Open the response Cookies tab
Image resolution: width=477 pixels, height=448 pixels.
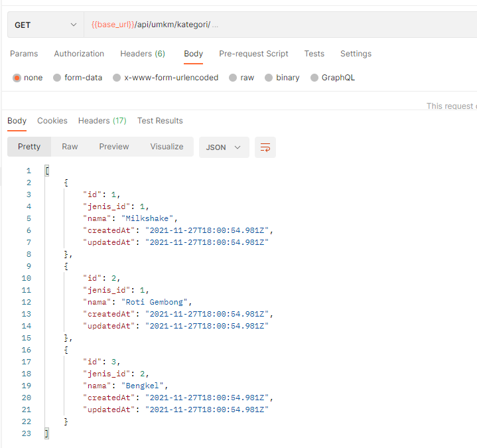pyautogui.click(x=52, y=121)
